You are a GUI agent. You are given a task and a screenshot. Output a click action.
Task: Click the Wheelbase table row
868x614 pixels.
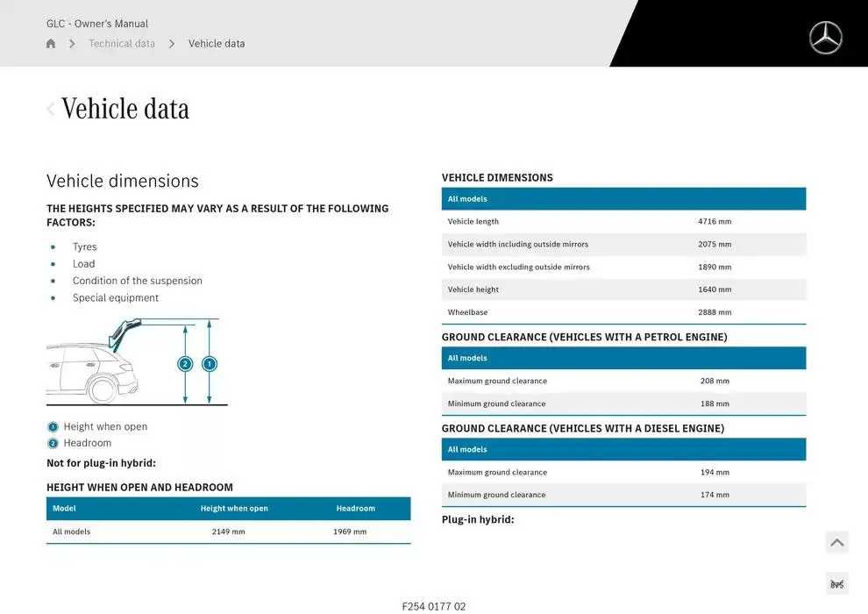coord(623,312)
